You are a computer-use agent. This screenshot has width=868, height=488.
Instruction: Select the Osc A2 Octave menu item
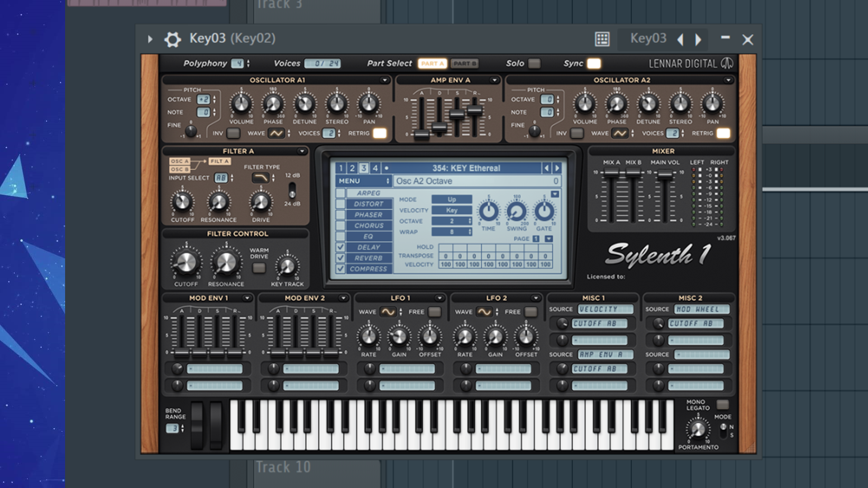pos(474,181)
